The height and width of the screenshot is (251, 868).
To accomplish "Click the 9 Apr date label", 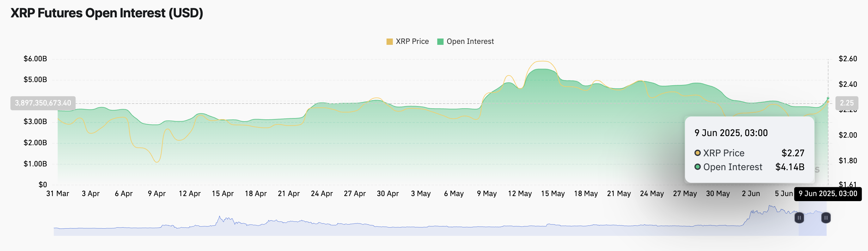I will [x=157, y=194].
